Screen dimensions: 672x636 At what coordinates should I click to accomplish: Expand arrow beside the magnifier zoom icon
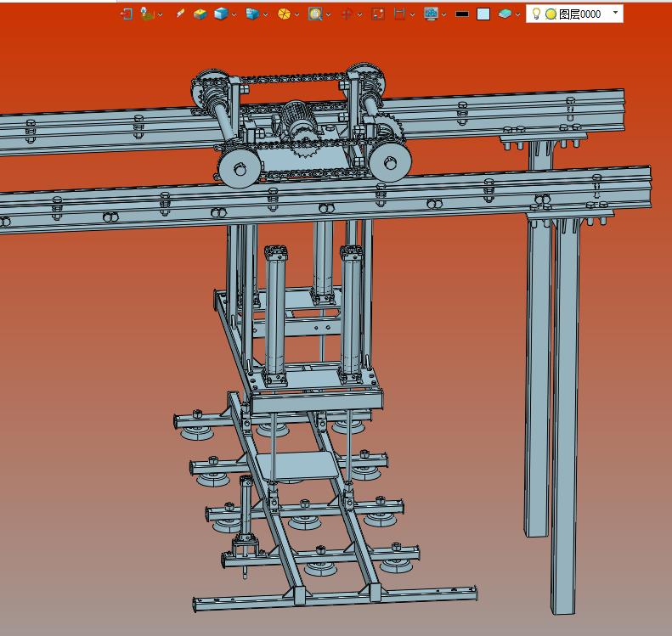(328, 15)
